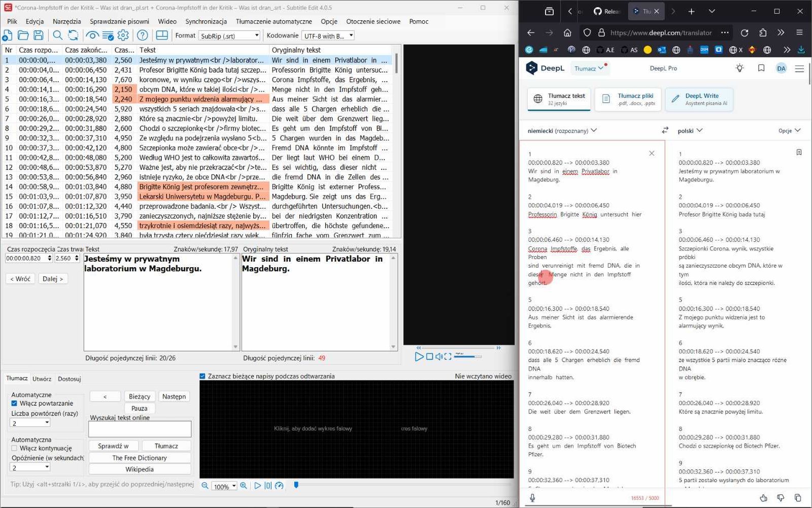Expand the polski target language selector
Viewport: 812px width, 508px height.
coord(690,131)
